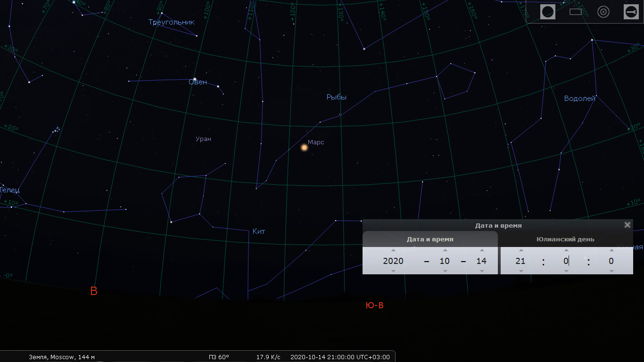
Task: Enable the sensor frame rectangle icon
Action: (x=576, y=12)
